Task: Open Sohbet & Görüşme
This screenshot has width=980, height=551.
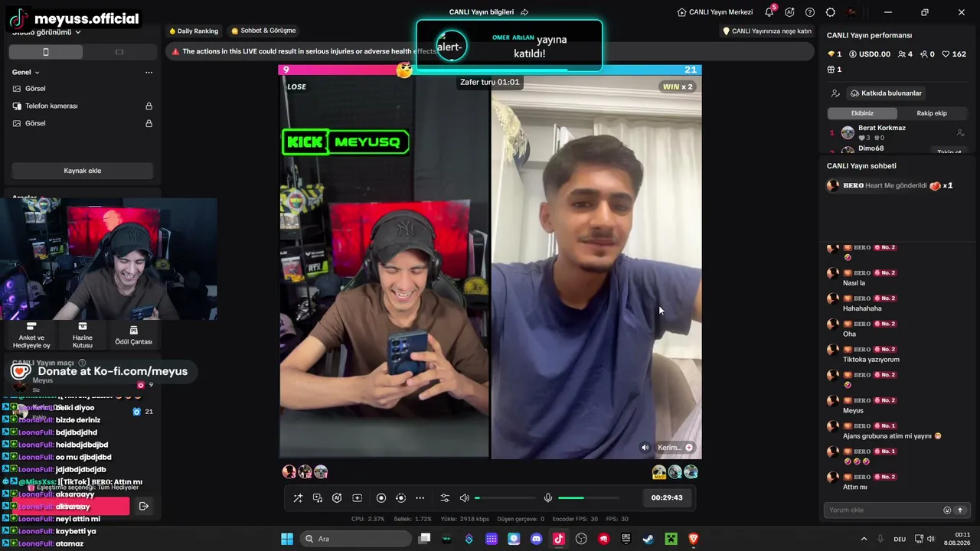Action: [263, 31]
